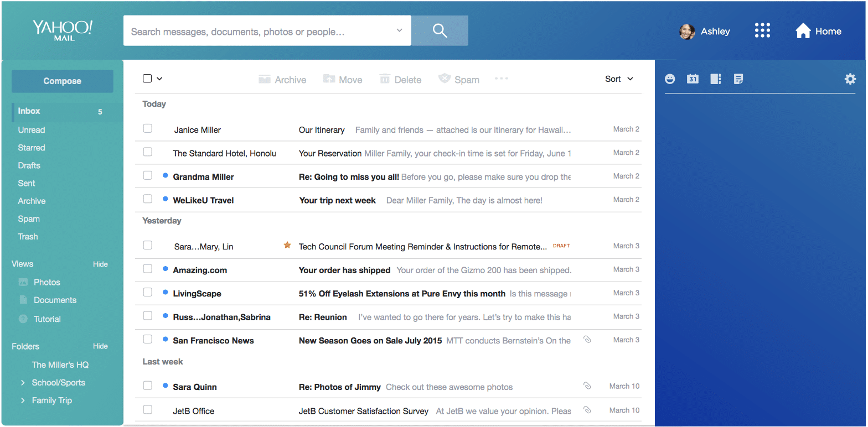
Task: Tick the checkbox for Janice Miller email
Action: pyautogui.click(x=148, y=128)
